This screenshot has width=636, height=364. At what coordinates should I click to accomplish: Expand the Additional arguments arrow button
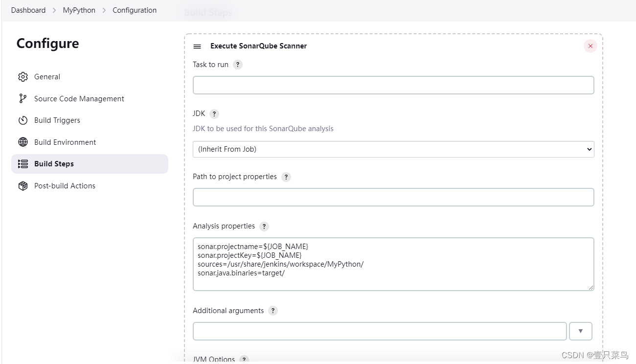coord(581,331)
